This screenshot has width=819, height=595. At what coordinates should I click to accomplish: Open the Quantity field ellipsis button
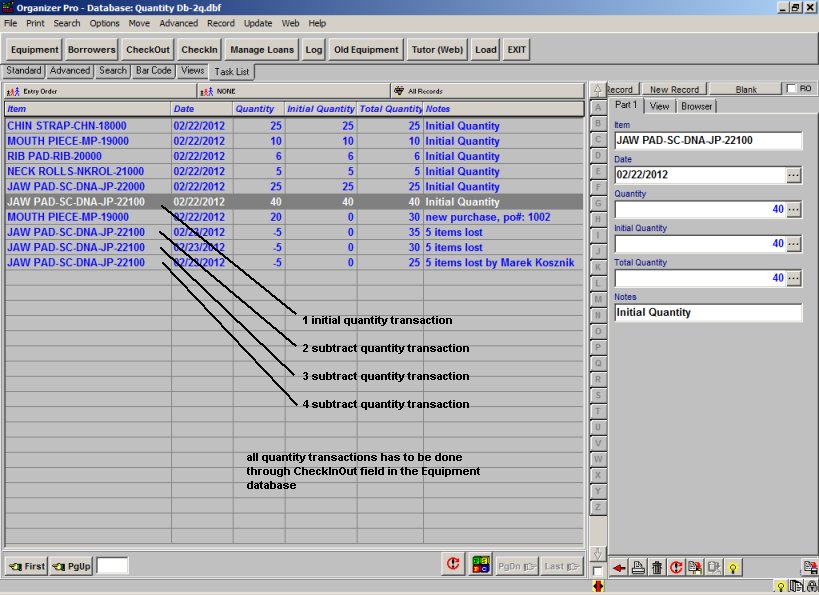pos(794,209)
